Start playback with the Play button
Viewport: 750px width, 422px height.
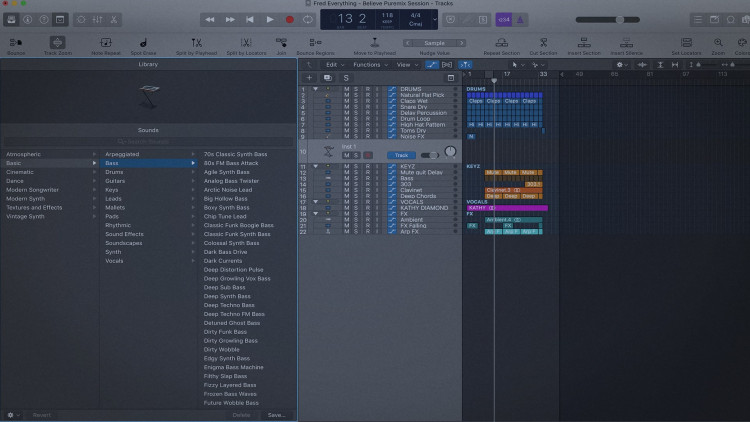click(270, 20)
